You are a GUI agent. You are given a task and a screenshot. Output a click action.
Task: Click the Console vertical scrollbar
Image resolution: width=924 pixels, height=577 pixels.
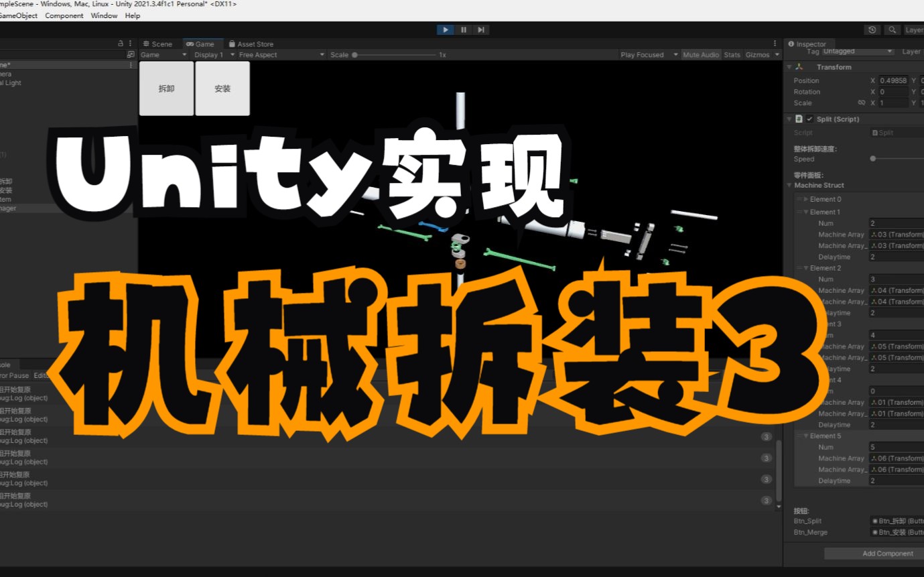click(779, 471)
